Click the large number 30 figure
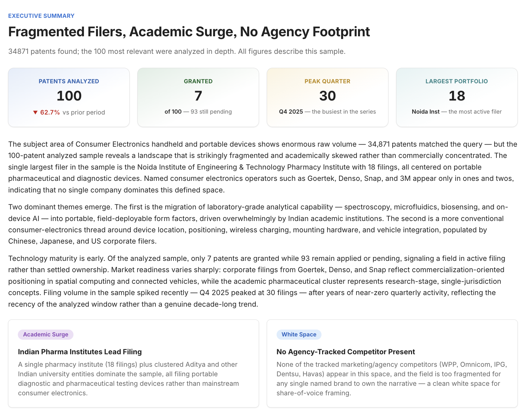The width and height of the screenshot is (527, 420). (x=327, y=96)
